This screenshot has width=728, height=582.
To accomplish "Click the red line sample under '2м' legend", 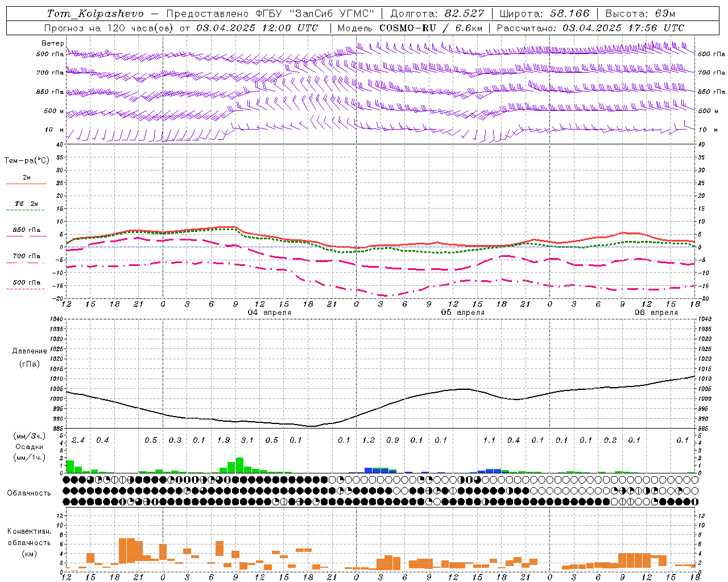I will click(26, 184).
